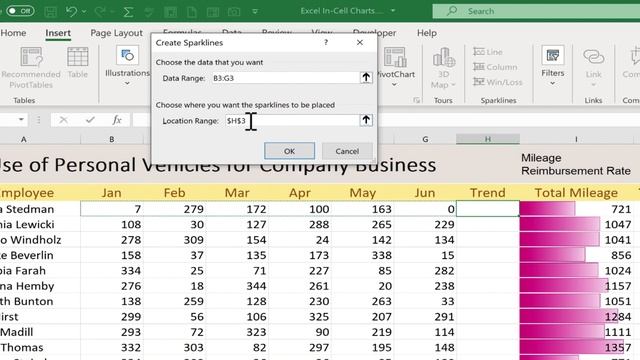Open the Undo history dropdown arrow
The width and height of the screenshot is (640, 360).
84,11
